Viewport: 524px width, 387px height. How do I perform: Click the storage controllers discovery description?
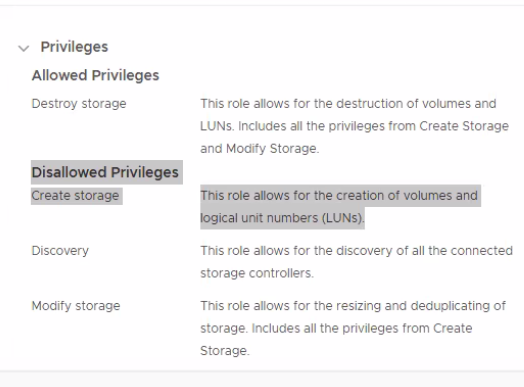coord(356,262)
